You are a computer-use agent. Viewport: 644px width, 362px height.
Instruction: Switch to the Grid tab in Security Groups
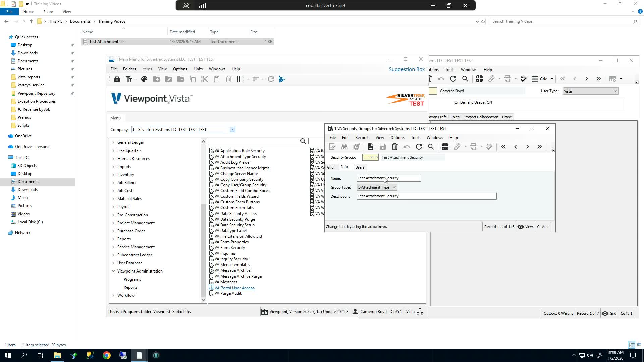tap(330, 167)
